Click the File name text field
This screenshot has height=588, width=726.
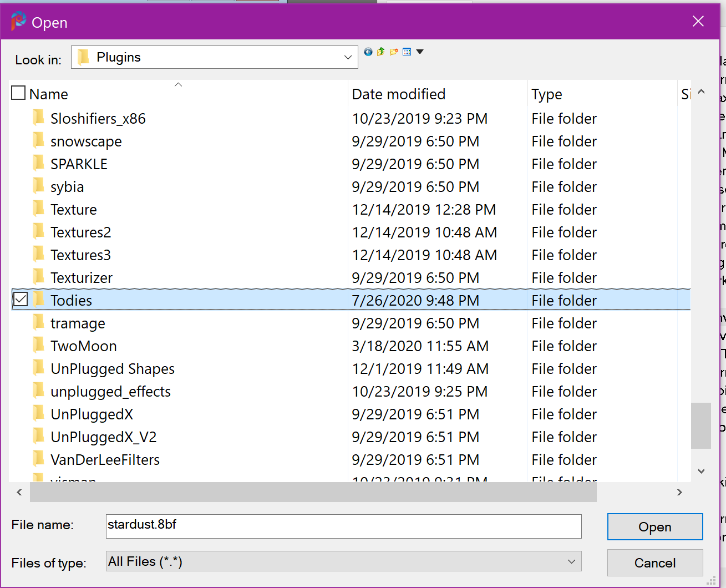[x=343, y=526]
